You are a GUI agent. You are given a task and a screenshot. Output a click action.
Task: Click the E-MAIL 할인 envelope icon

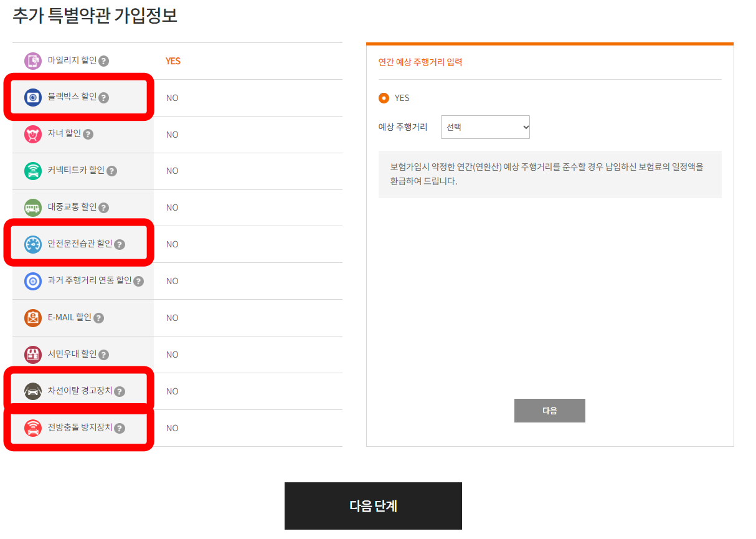(x=34, y=317)
